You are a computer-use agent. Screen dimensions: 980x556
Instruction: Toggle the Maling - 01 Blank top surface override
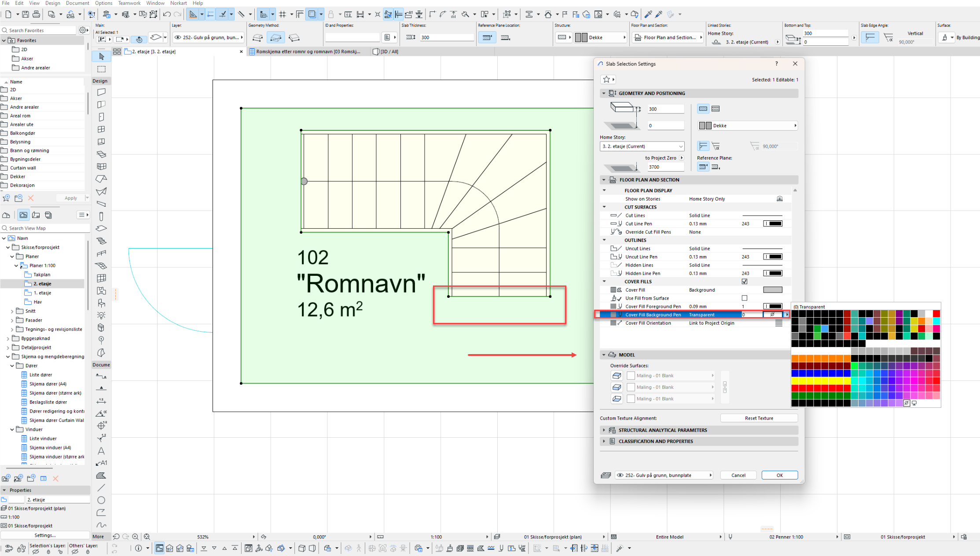pyautogui.click(x=617, y=376)
